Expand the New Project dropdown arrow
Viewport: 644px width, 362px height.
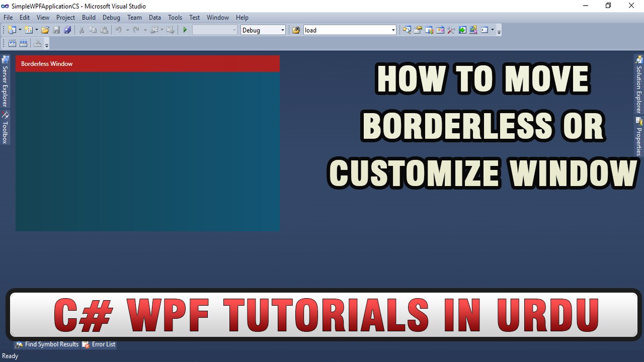(20, 30)
